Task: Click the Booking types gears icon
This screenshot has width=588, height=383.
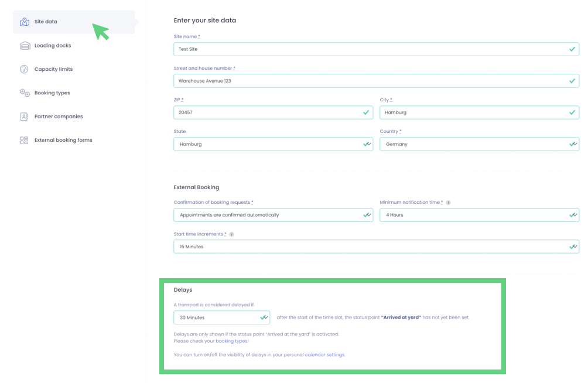Action: pos(24,93)
